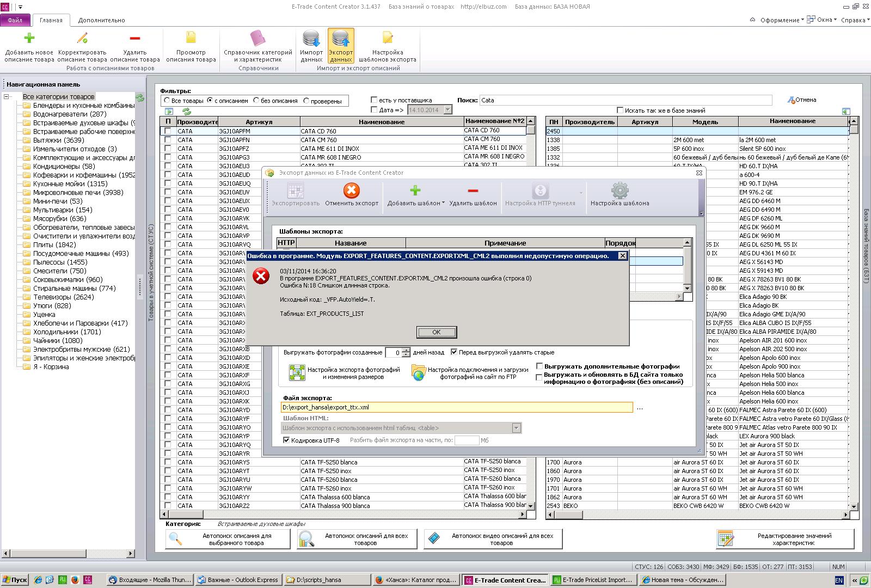Click the pencil Корректировать описание товара icon
Screen dimensions: 871x588
82,38
